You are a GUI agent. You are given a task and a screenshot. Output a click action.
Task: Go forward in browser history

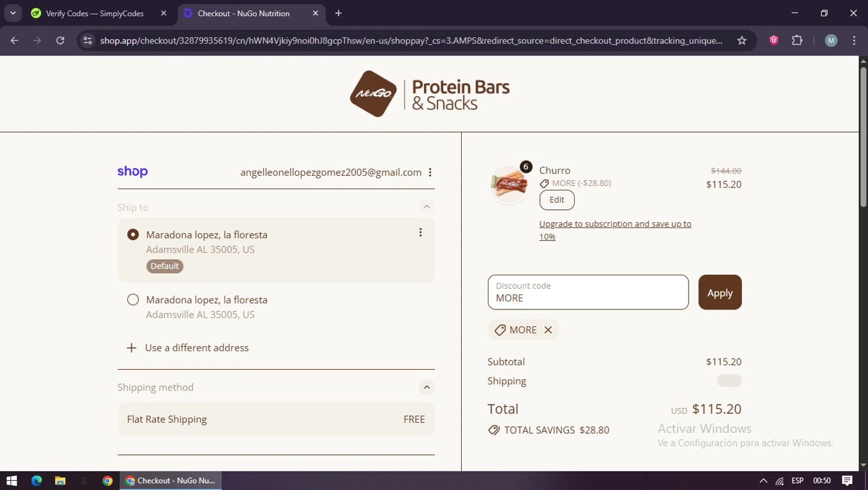(37, 40)
